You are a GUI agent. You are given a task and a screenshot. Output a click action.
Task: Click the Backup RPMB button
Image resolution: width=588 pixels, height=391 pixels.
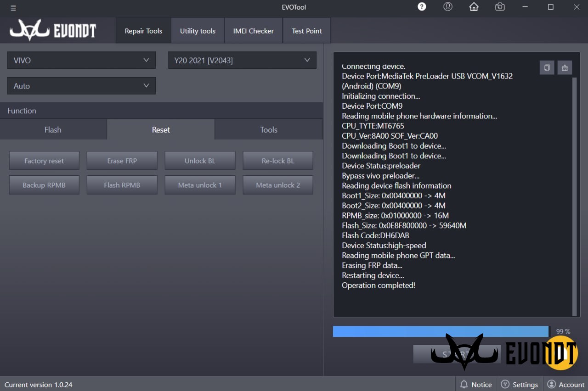[44, 185]
